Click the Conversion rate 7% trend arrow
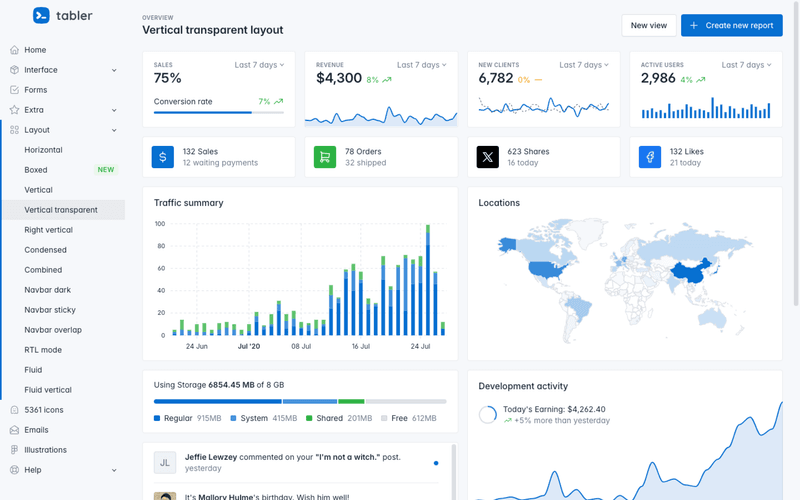Screen dimensions: 800x500 pyautogui.click(x=279, y=102)
